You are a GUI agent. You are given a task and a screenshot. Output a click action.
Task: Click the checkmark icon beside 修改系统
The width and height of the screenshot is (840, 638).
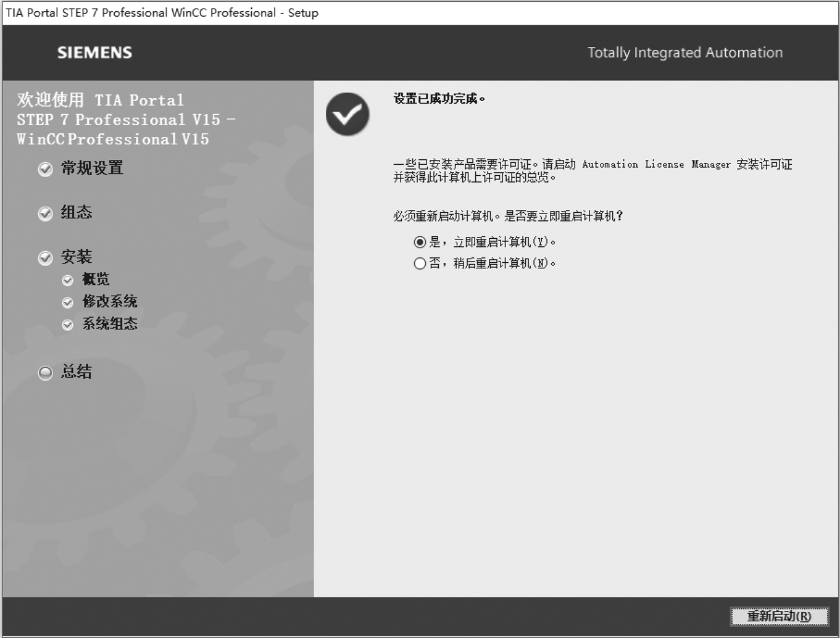tap(68, 303)
